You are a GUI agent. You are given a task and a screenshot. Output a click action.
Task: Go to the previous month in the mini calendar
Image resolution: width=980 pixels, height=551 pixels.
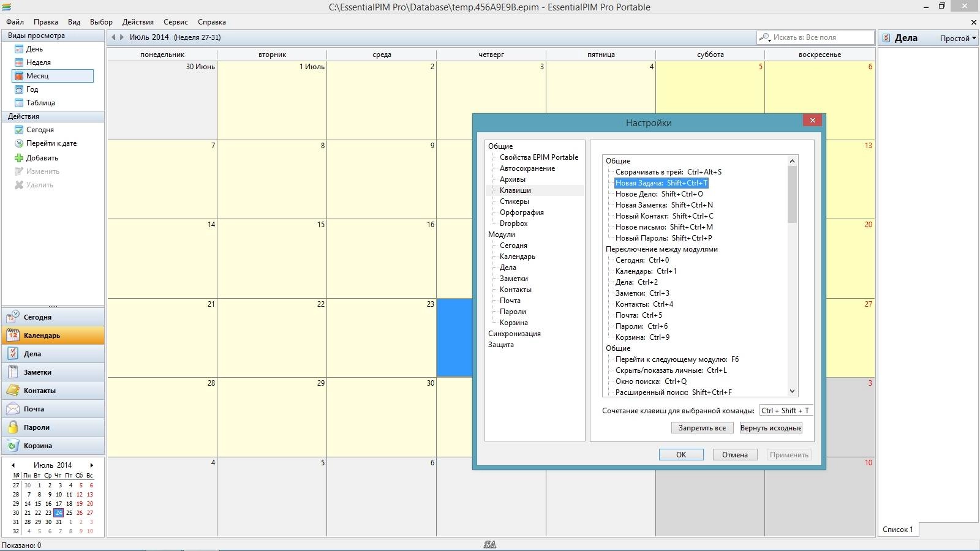coord(13,465)
